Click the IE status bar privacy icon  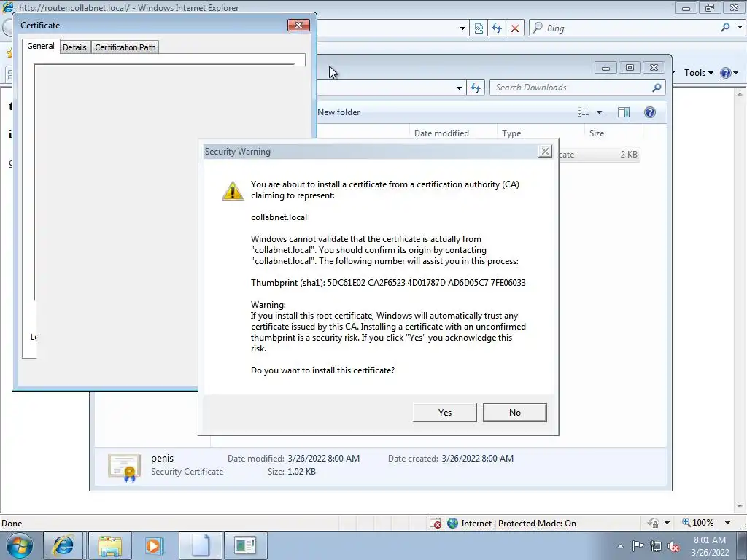(653, 523)
